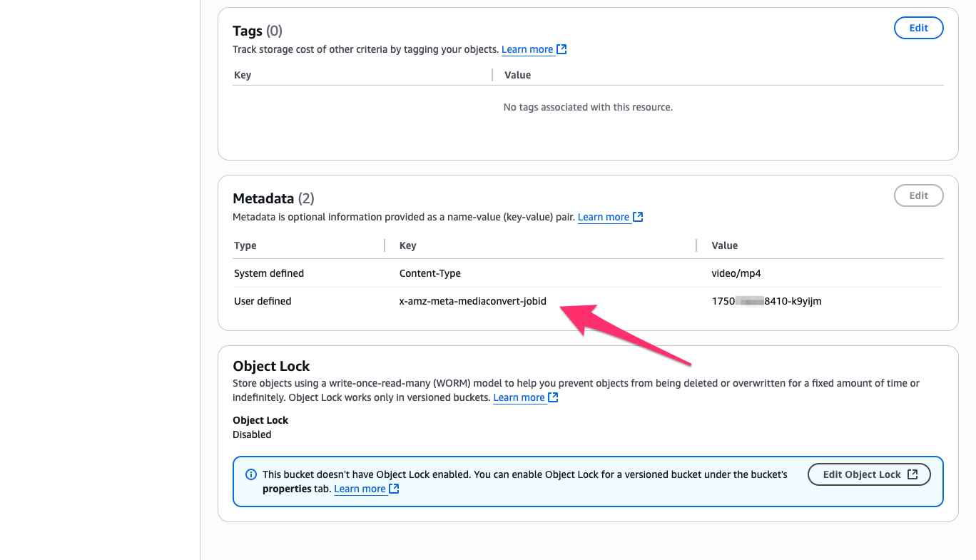Click the Type column header in Metadata
Viewport: 976px width, 560px height.
tap(245, 245)
